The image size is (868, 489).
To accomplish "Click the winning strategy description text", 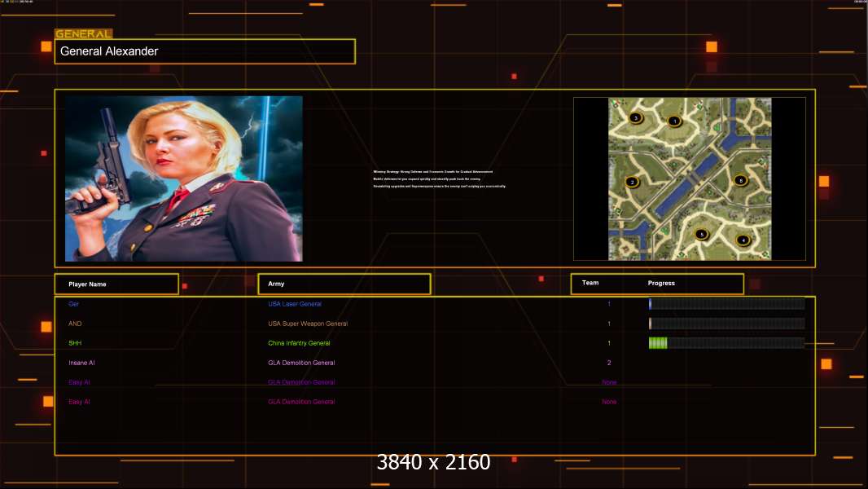I will click(440, 178).
